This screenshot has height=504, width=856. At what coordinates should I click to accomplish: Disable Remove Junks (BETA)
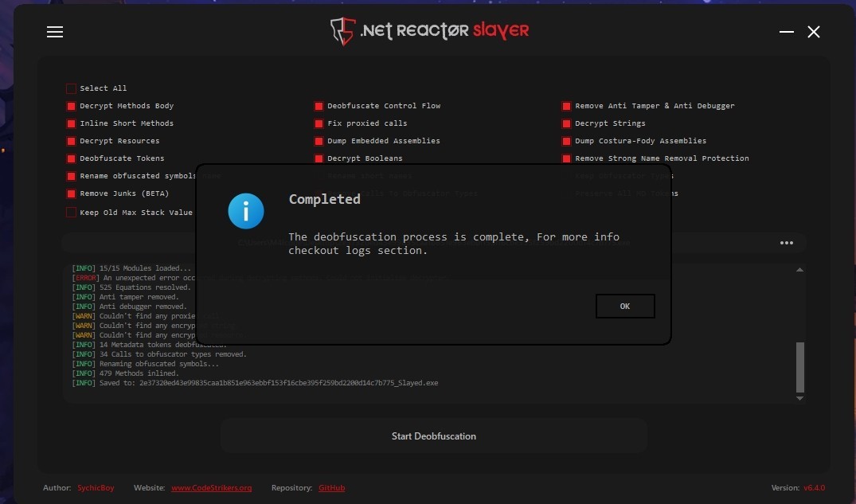pyautogui.click(x=71, y=193)
